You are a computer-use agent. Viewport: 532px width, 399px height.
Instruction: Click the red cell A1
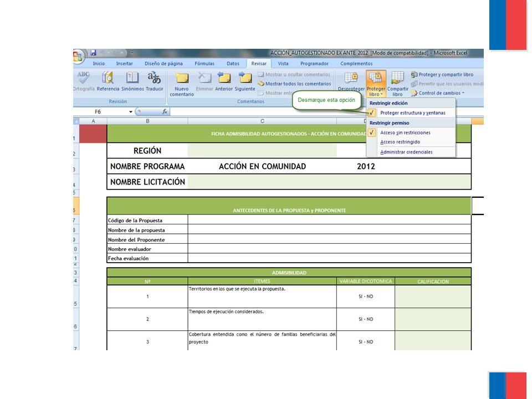click(x=93, y=134)
